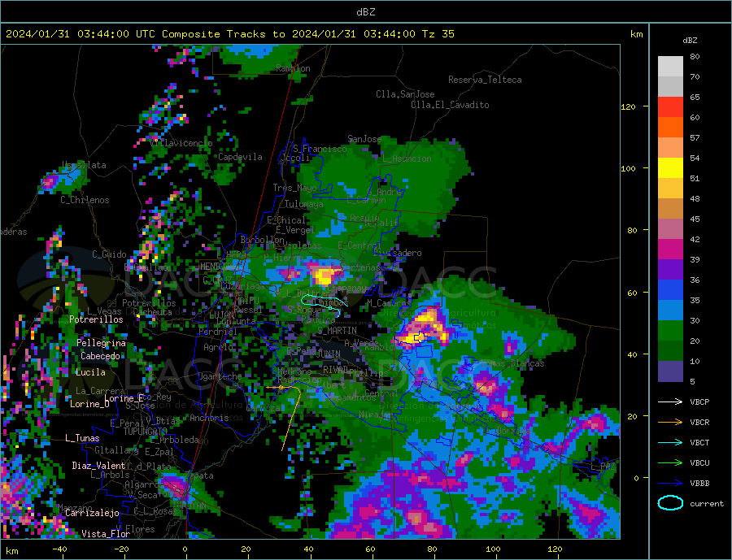Click the VBCU legend label
This screenshot has height=560, width=732.
(x=699, y=463)
